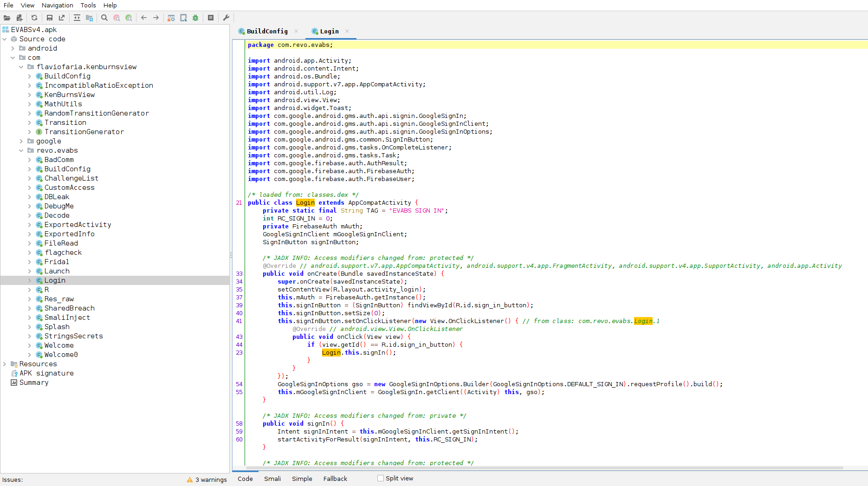Click the horizontal scrollbar in code pane
The width and height of the screenshot is (868, 486).
(x=543, y=468)
